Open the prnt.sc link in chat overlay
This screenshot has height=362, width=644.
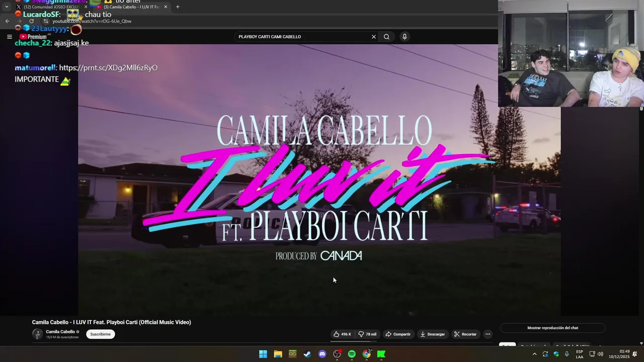[x=108, y=67]
